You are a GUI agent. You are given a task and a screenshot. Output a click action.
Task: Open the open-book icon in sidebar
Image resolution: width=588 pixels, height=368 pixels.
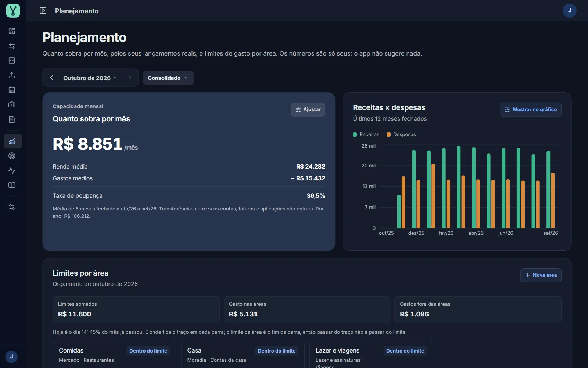12,185
